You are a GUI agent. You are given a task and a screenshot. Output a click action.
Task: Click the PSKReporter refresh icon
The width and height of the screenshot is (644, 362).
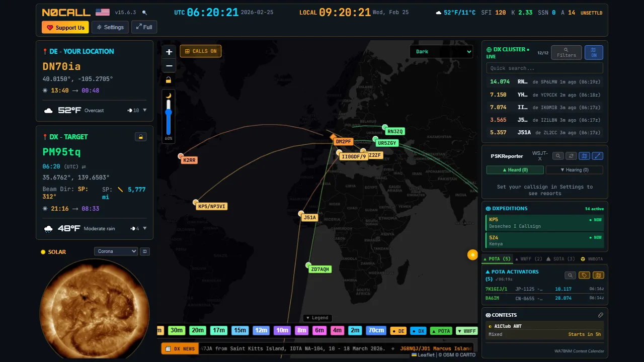(x=571, y=156)
